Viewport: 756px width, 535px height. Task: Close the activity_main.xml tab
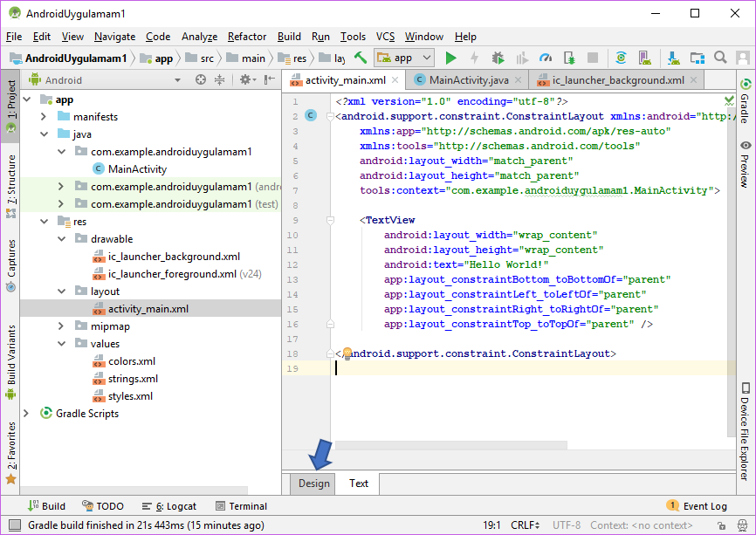click(395, 80)
